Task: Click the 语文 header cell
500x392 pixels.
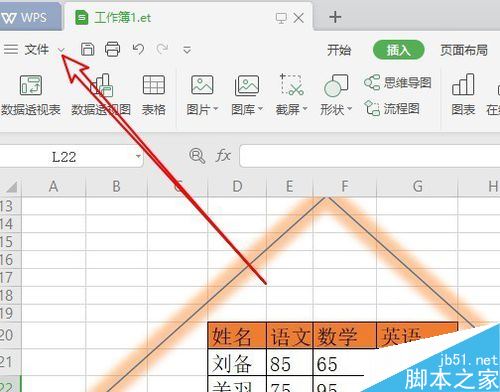Action: 290,335
